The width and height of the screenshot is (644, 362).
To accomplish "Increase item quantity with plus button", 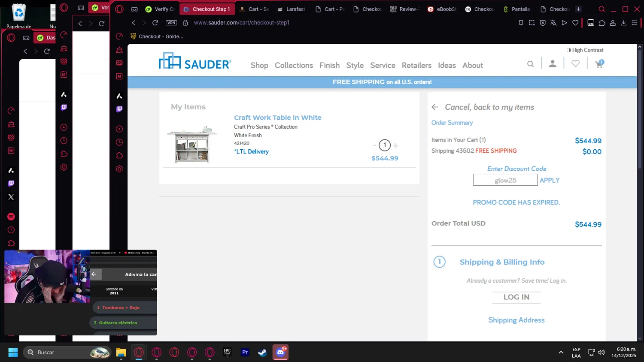I will (395, 145).
